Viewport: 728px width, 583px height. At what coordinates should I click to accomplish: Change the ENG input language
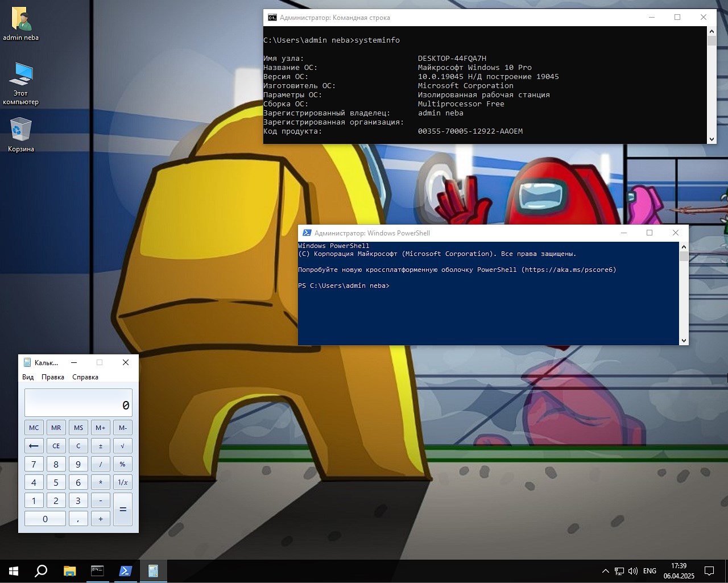(x=650, y=571)
